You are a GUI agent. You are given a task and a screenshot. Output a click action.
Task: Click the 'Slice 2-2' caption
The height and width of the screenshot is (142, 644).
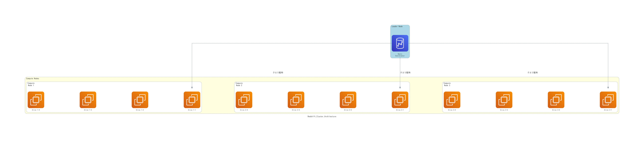click(348, 110)
